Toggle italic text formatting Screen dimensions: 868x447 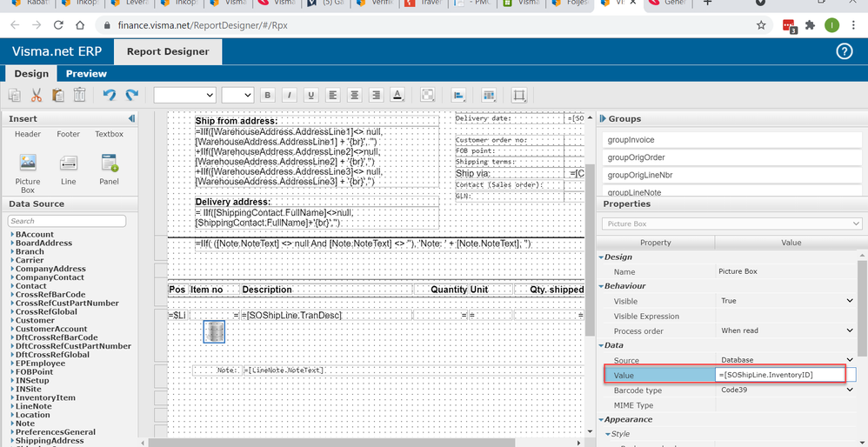[x=289, y=95]
